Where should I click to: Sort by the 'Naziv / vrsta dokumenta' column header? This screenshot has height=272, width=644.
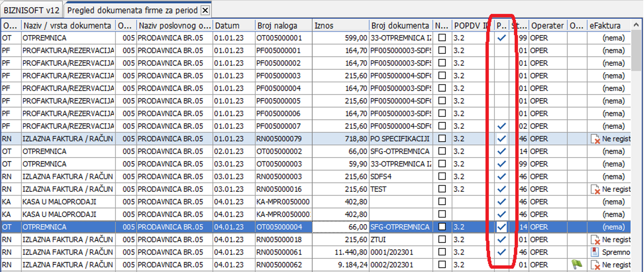(x=68, y=26)
